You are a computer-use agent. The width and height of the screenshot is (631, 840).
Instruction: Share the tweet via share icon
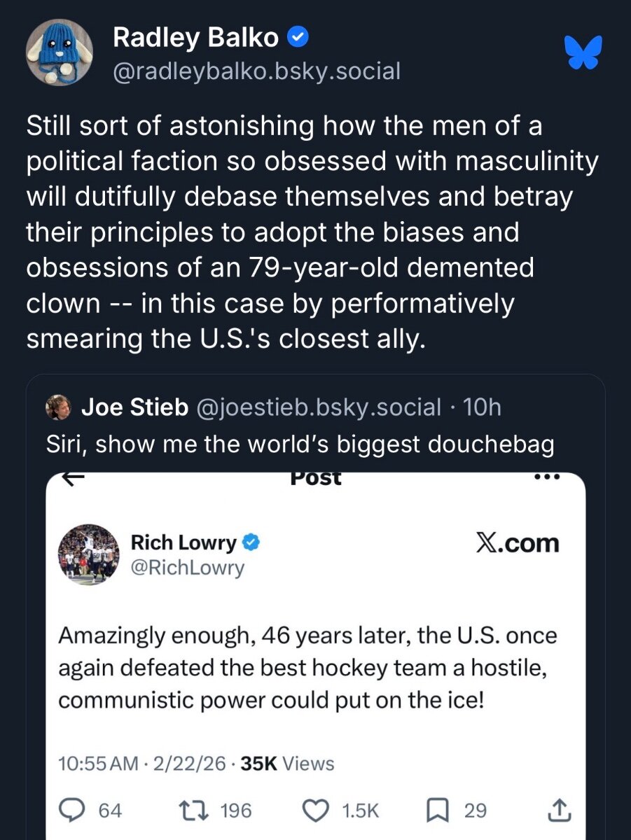(558, 811)
